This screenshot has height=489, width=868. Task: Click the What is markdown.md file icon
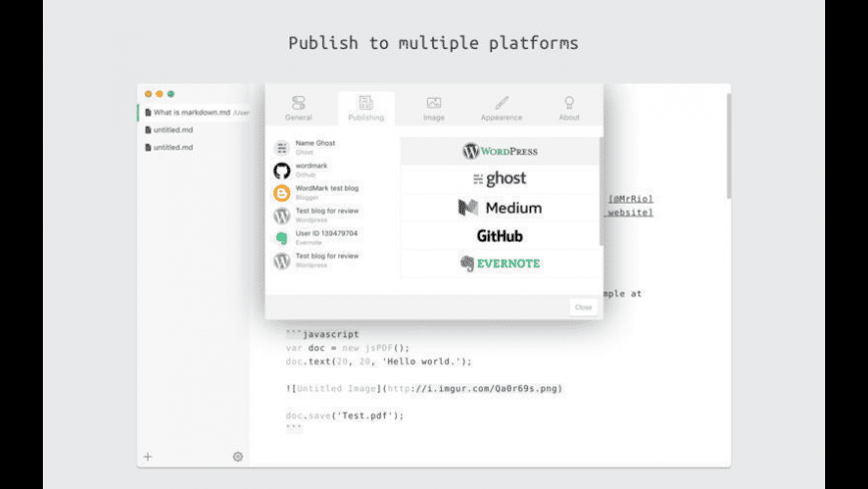coord(148,113)
